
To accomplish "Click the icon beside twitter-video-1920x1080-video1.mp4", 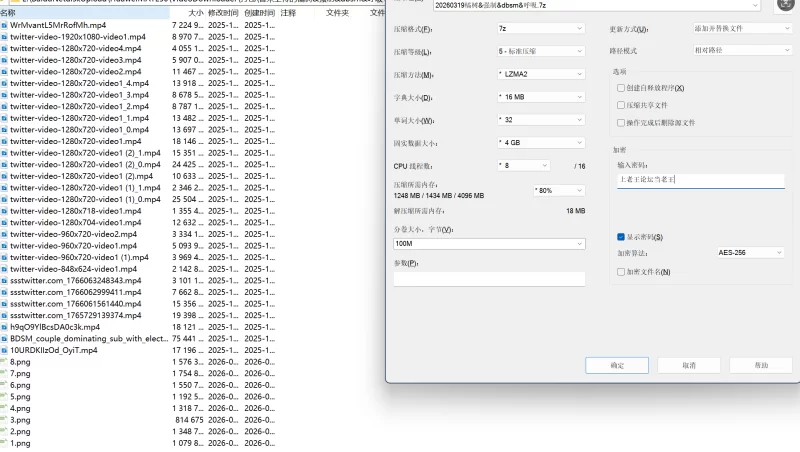I will [x=4, y=37].
